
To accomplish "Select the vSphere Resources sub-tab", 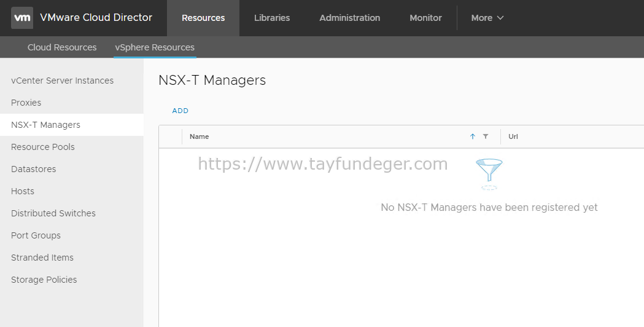I will [155, 47].
